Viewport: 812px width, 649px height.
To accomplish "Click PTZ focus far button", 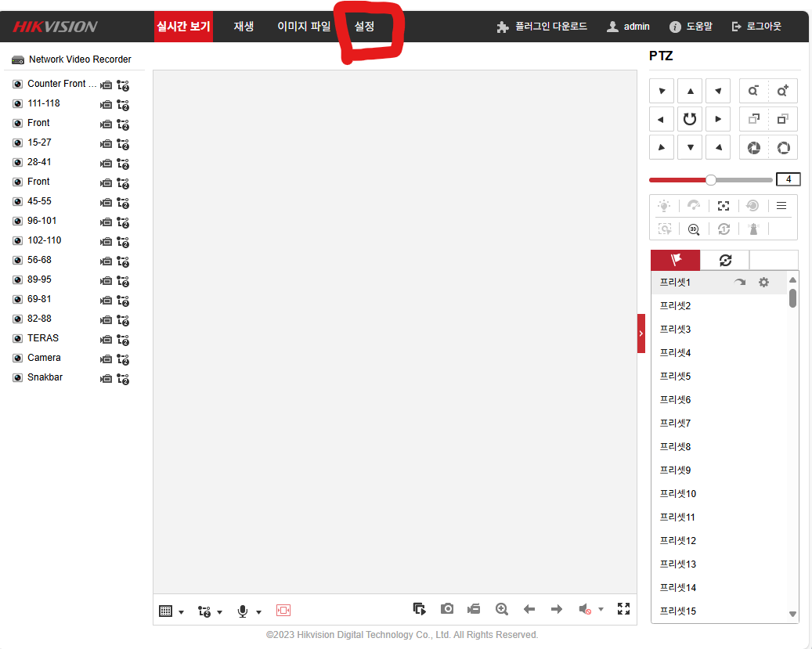I will point(782,119).
